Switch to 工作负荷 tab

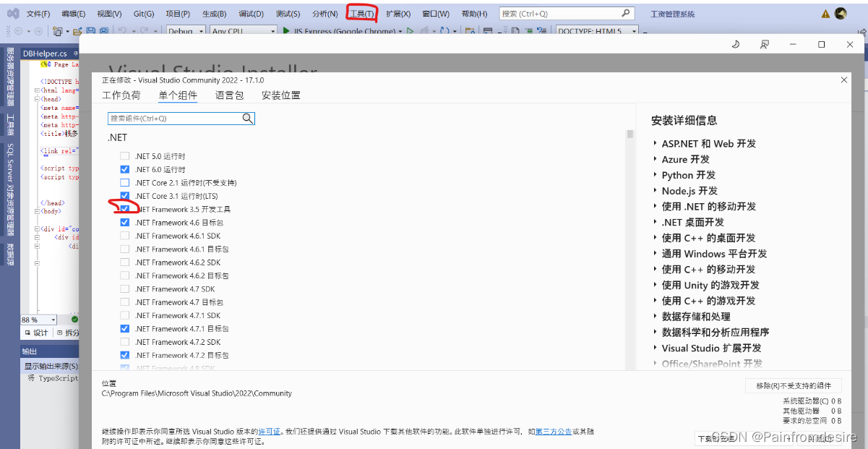[121, 95]
